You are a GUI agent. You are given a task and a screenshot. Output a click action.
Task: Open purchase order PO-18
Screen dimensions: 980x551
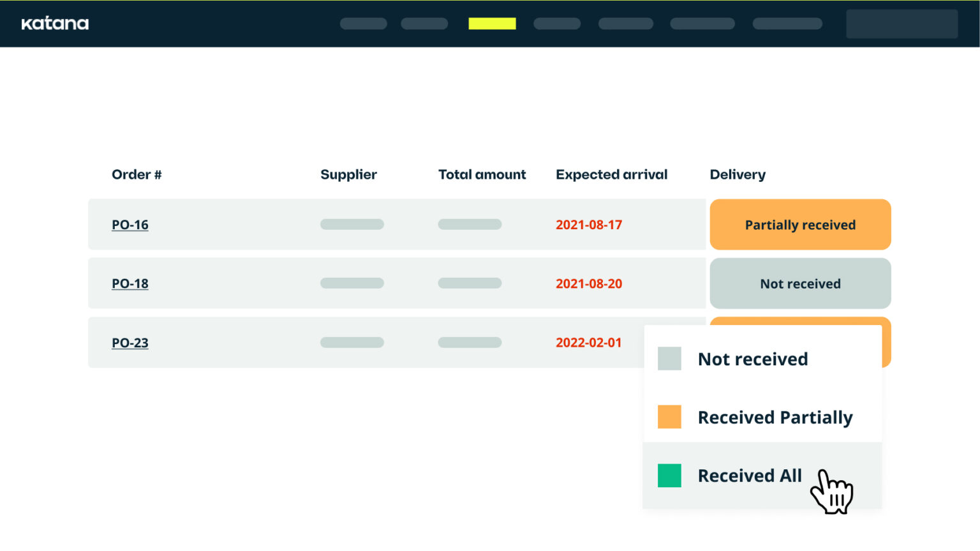(130, 283)
